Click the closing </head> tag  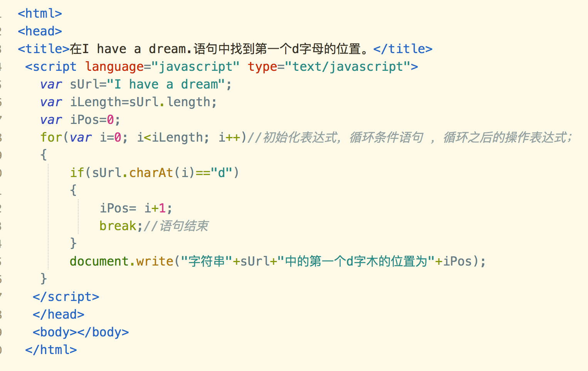click(59, 314)
